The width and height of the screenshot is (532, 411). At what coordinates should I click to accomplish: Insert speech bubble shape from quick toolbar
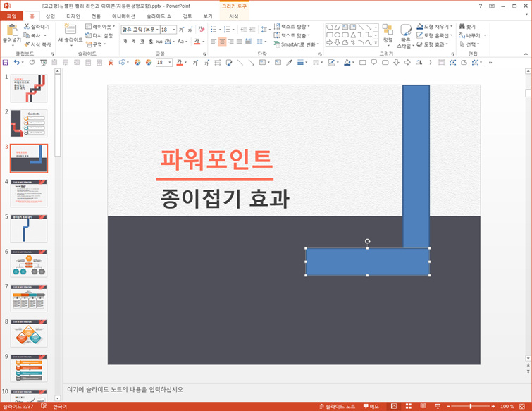pos(374,63)
